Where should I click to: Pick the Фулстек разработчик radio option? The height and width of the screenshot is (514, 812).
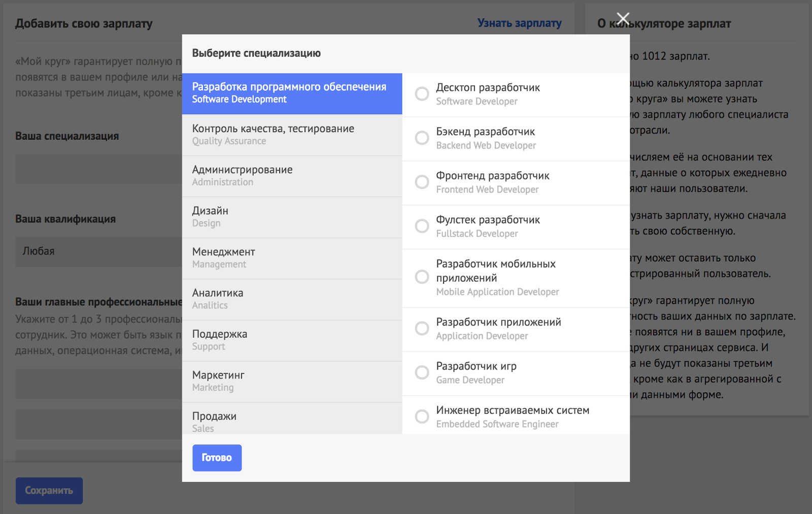click(422, 226)
